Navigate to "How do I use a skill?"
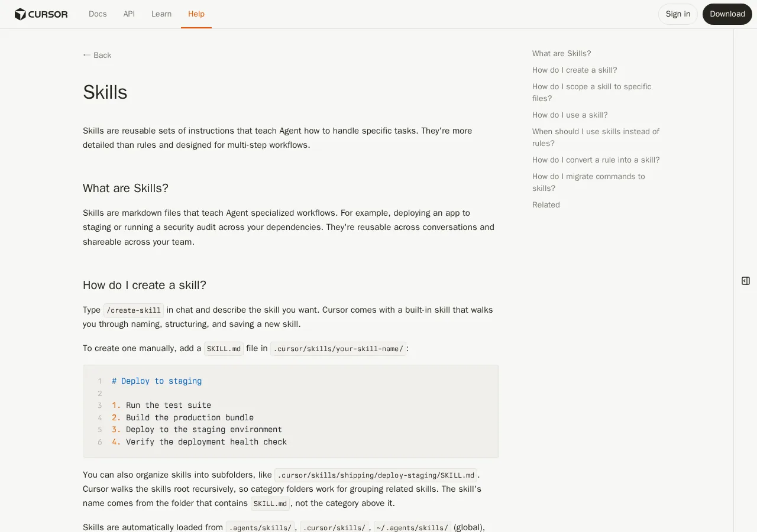This screenshot has width=757, height=532. coord(570,115)
